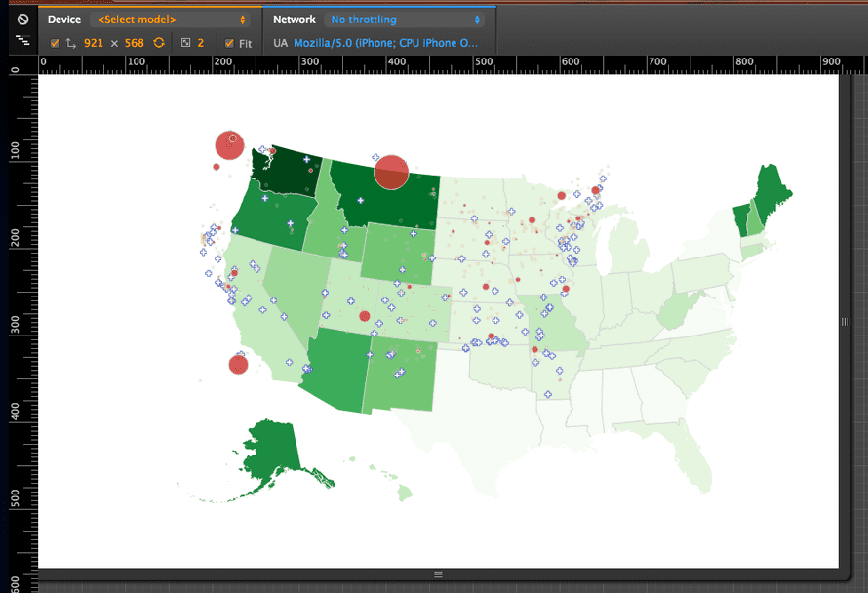Click the Network label section
Screen dimensions: 868x593
coord(295,19)
